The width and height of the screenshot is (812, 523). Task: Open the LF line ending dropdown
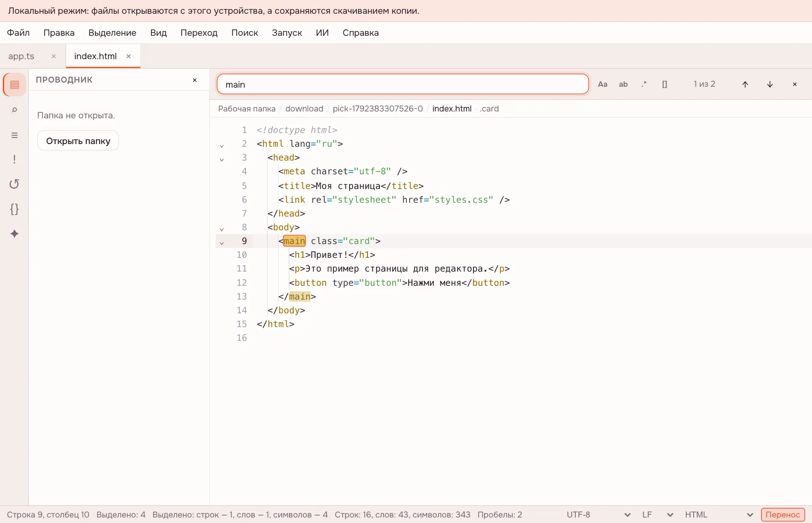657,515
